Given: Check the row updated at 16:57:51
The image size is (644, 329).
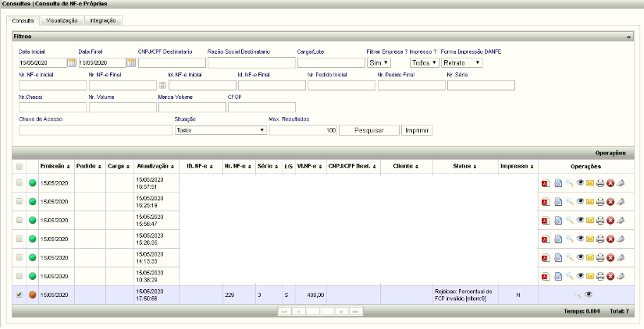Looking at the screenshot, I should (19, 182).
